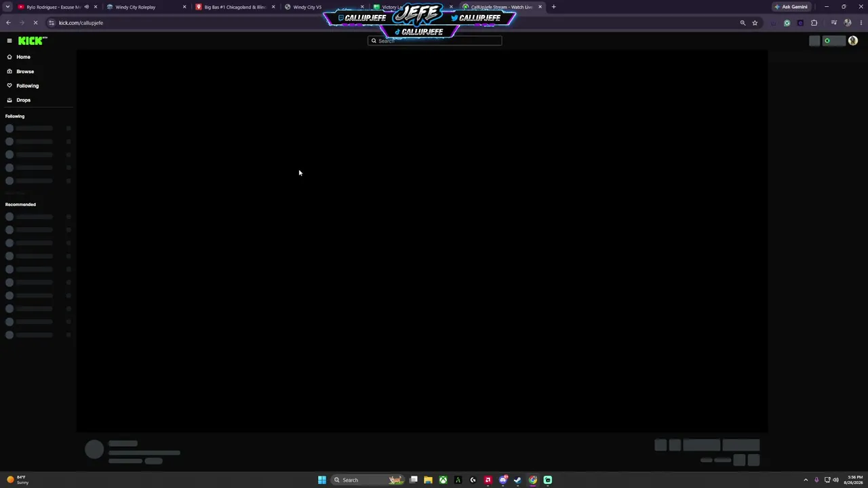Close the Big Bas #1 Chicagoland tab
Viewport: 868px width, 488px height.
(273, 7)
